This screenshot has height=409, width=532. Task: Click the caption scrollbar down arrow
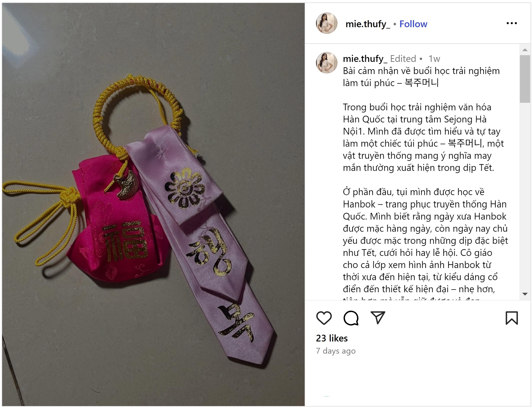(525, 294)
